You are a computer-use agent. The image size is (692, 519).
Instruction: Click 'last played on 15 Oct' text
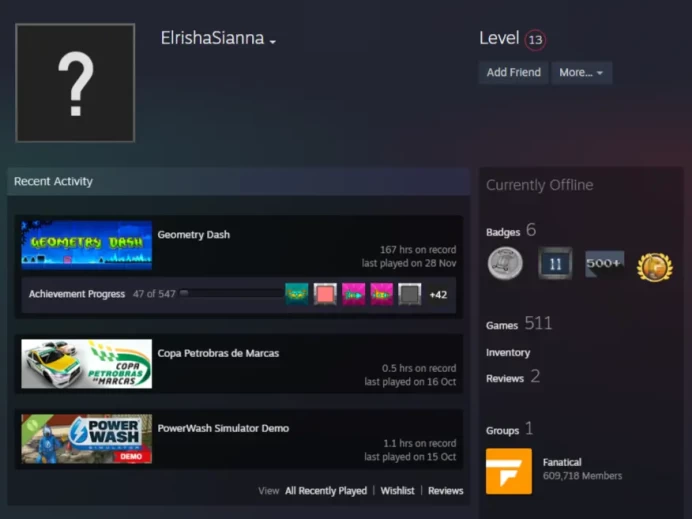pos(410,457)
